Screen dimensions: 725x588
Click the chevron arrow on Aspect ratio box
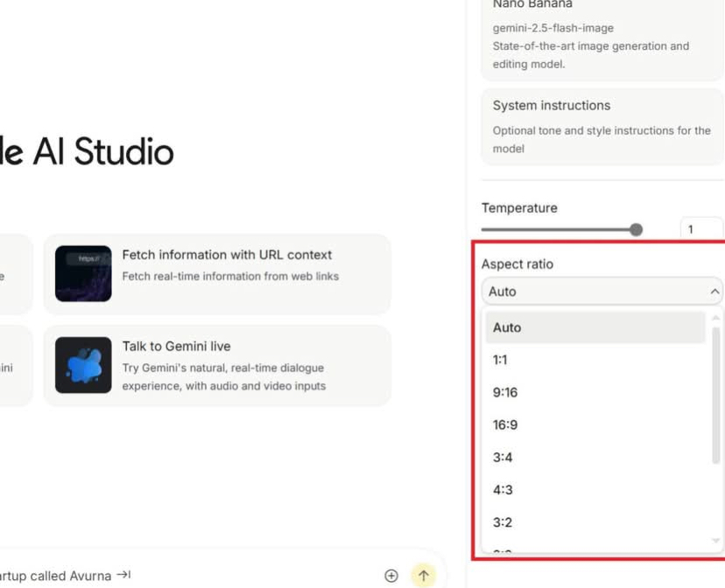coord(714,291)
